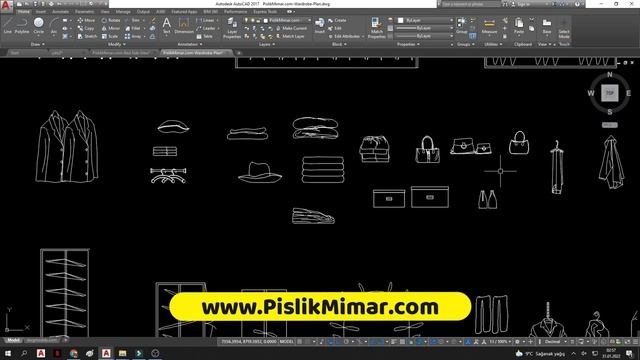Open the Windows Start menu
The width and height of the screenshot is (640, 360).
tap(8, 353)
